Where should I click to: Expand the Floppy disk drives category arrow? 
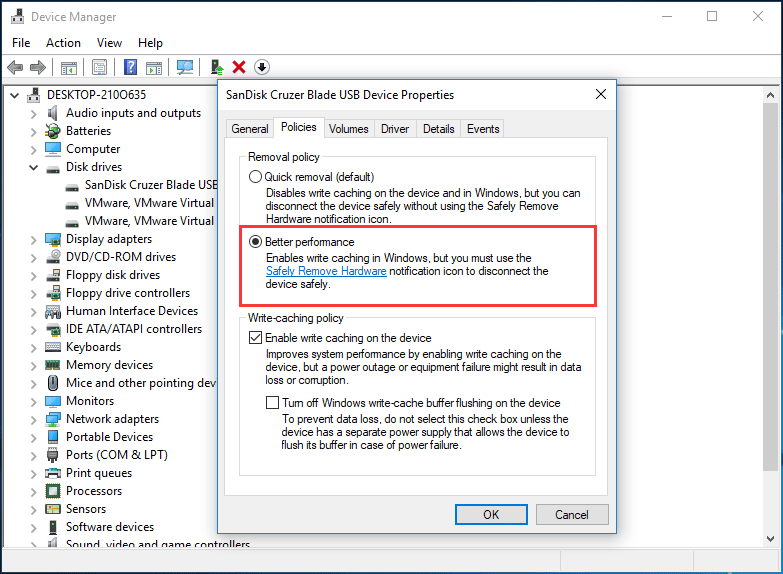click(33, 276)
